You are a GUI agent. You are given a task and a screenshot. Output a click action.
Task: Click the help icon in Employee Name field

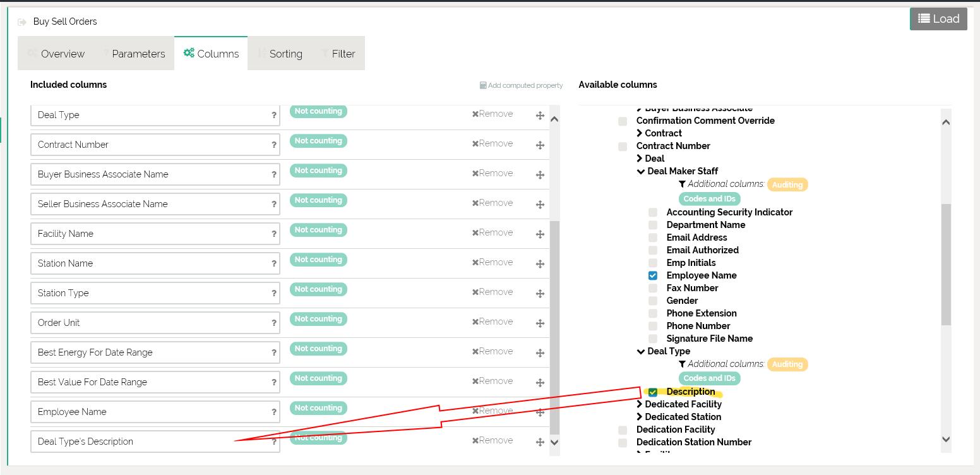[x=274, y=412]
